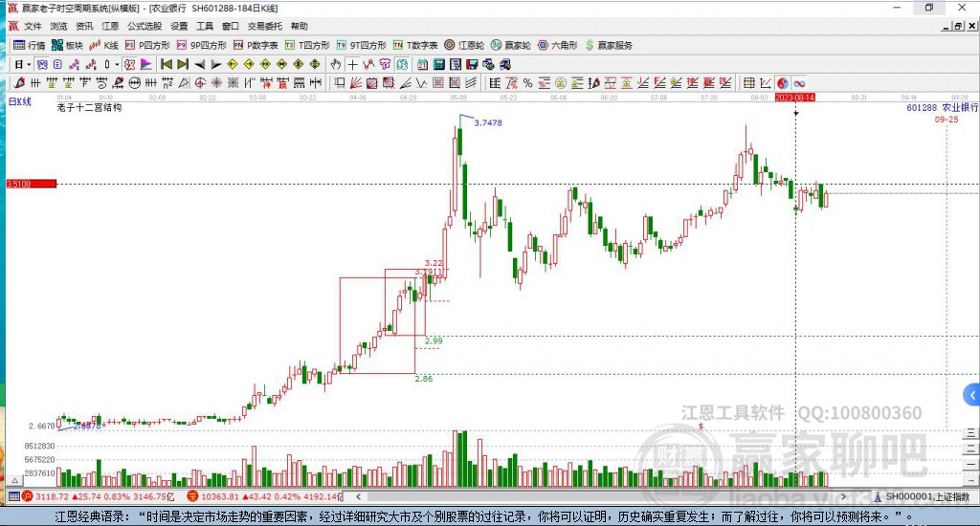This screenshot has height=526, width=980.
Task: Open the T数字表 tool
Action: click(415, 45)
